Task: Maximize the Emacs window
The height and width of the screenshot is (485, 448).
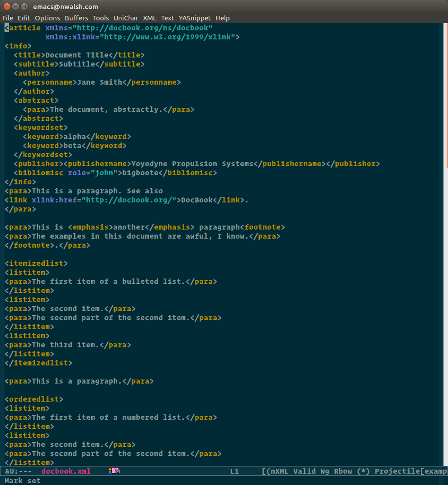Action: pos(24,6)
